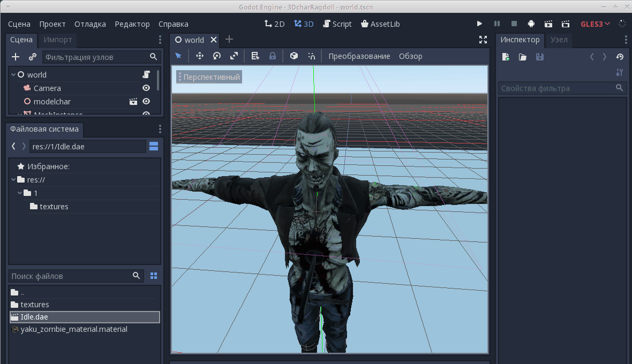Switch the editor to 2D mode
632x364 pixels.
274,24
